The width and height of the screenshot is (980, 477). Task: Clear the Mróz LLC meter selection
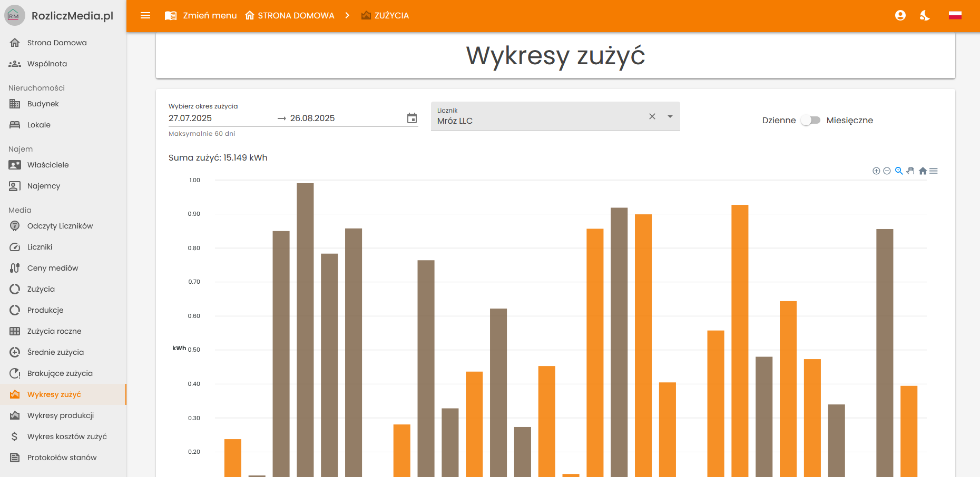[652, 116]
